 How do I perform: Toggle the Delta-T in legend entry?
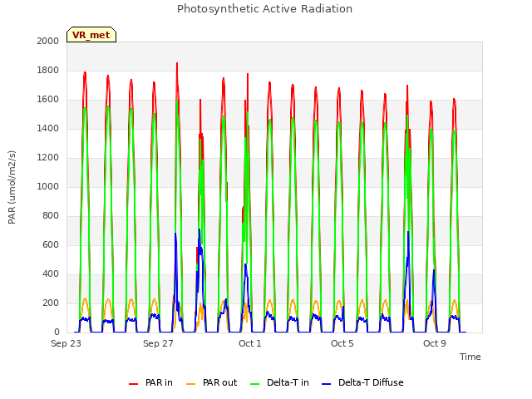coord(279,382)
